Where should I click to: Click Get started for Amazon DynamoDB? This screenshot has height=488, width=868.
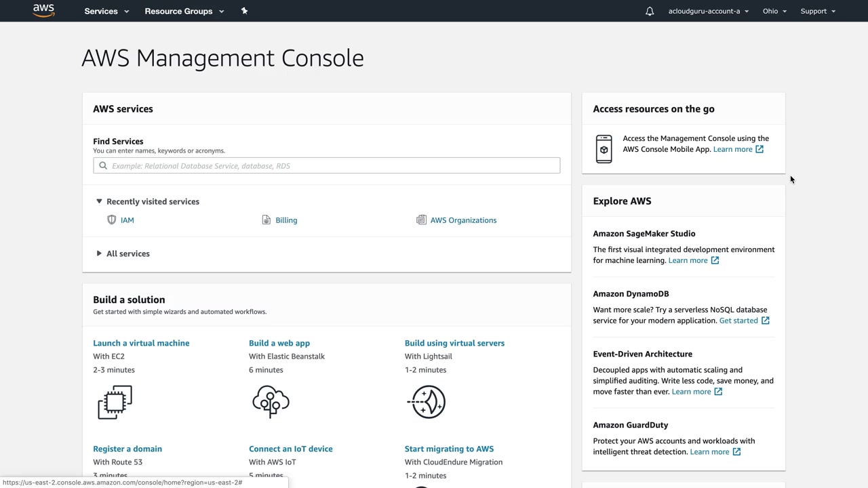tap(738, 321)
